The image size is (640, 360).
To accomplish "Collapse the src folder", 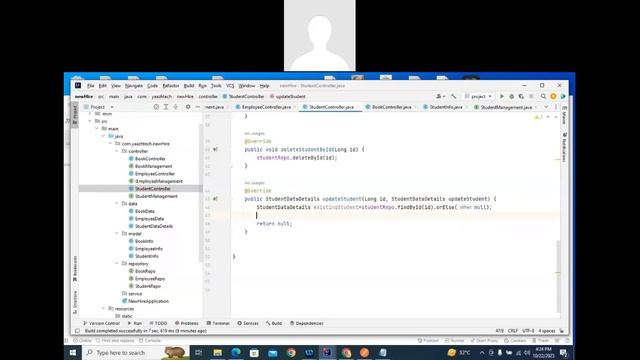I will click(90, 121).
